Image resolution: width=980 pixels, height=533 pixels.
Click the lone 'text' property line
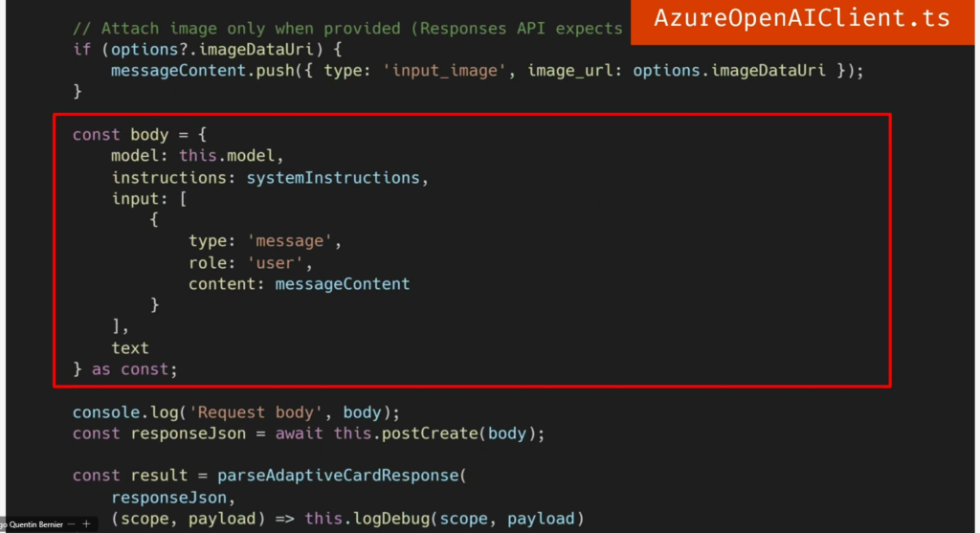click(130, 347)
